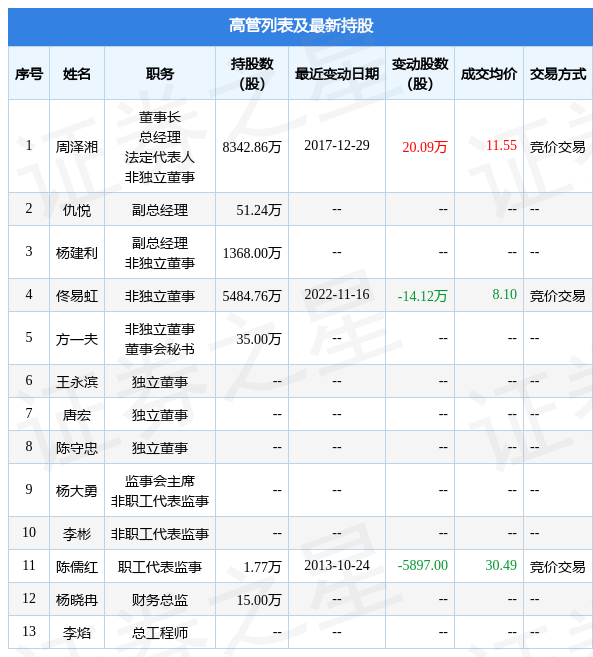Click the 高管列表及最新持股 table title
The width and height of the screenshot is (593, 657).
(x=300, y=26)
